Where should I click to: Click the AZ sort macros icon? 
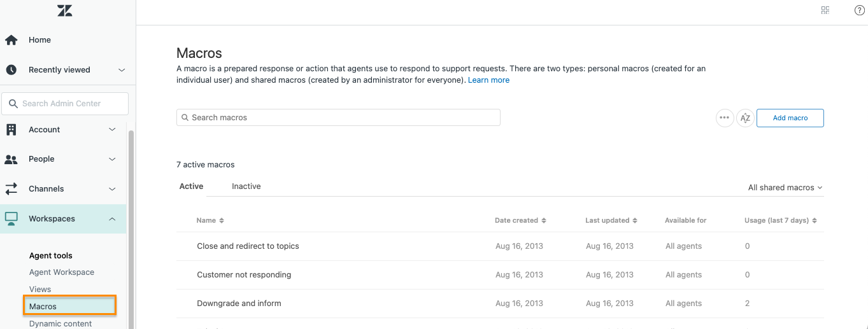pyautogui.click(x=745, y=118)
